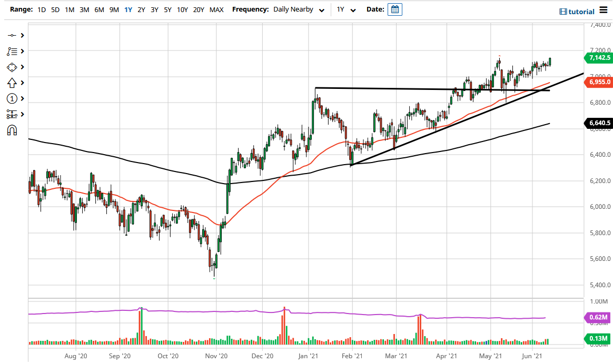Screen dimensions: 613x364
Task: Switch to the 6M range
Action: point(98,9)
